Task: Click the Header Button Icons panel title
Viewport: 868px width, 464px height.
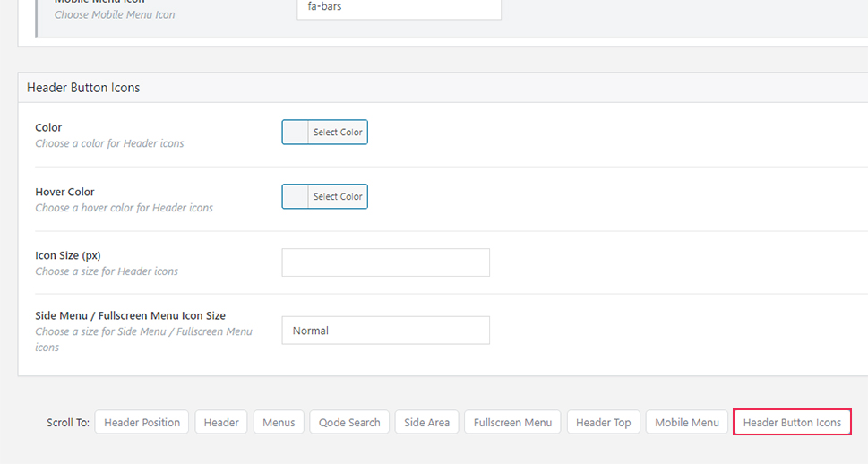Action: (83, 88)
